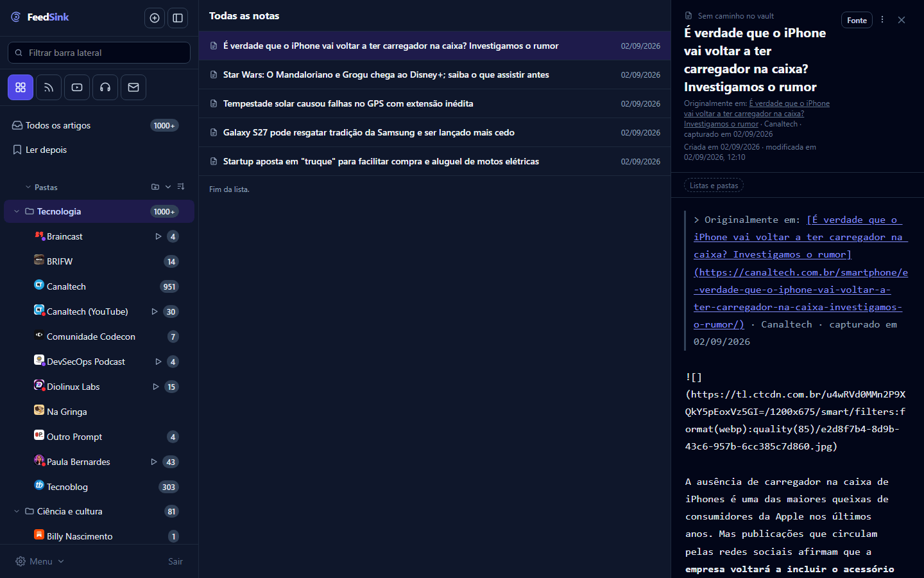Close the note detail panel
Screen dimensions: 924x578
[x=902, y=20]
